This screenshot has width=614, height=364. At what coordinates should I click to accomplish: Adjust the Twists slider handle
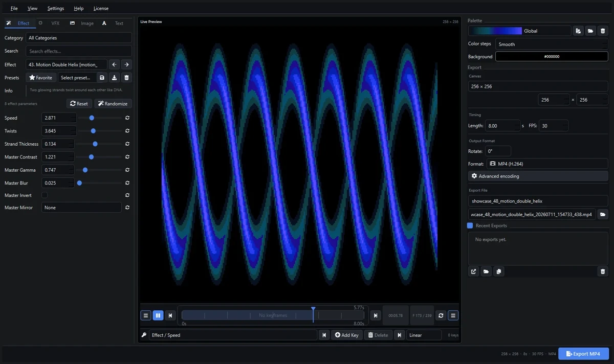click(93, 131)
